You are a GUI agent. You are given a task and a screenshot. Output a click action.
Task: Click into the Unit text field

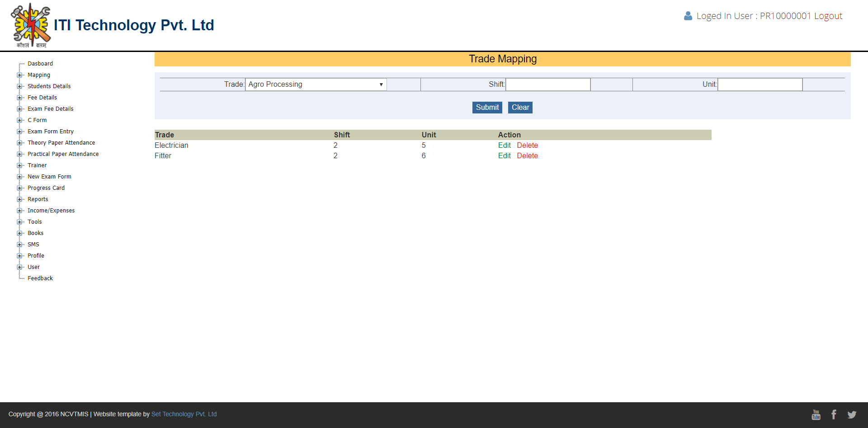760,85
